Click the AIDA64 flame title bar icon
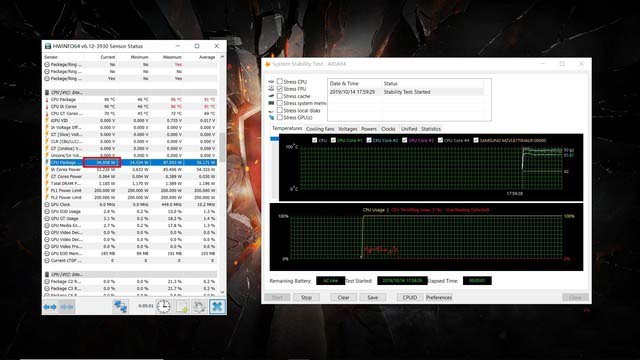 point(268,64)
